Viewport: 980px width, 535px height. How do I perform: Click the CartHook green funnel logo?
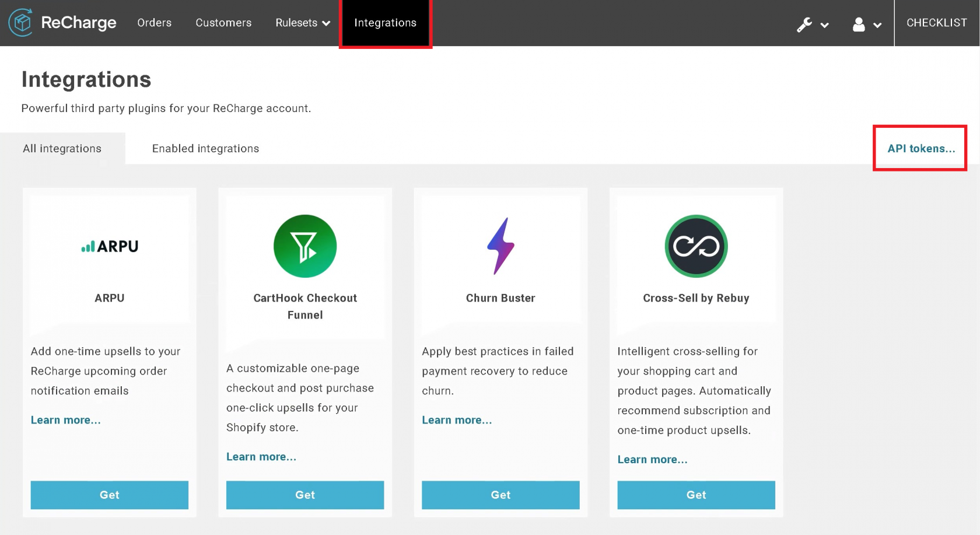[305, 246]
